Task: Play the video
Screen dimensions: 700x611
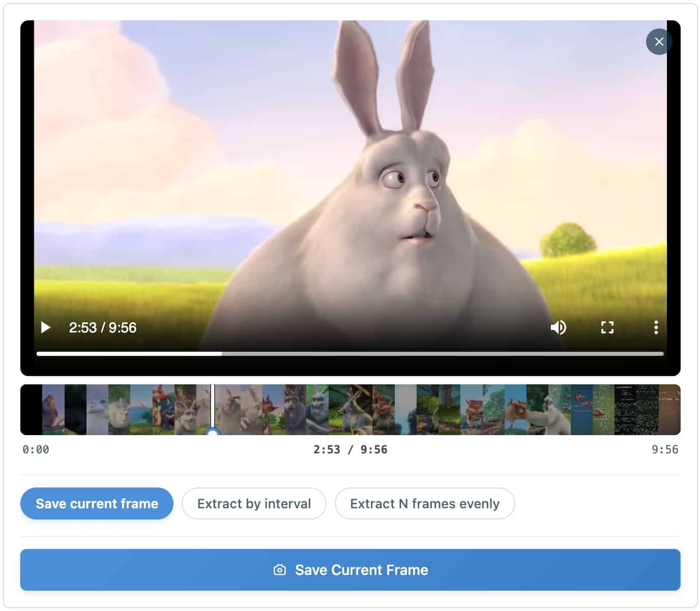Action: tap(46, 327)
